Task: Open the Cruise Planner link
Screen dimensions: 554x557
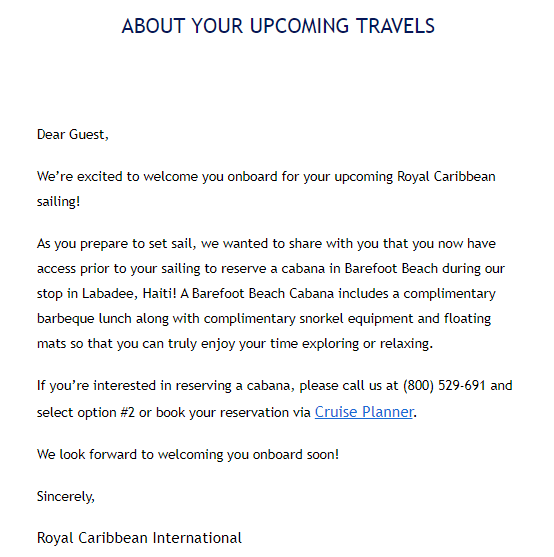Action: [364, 412]
